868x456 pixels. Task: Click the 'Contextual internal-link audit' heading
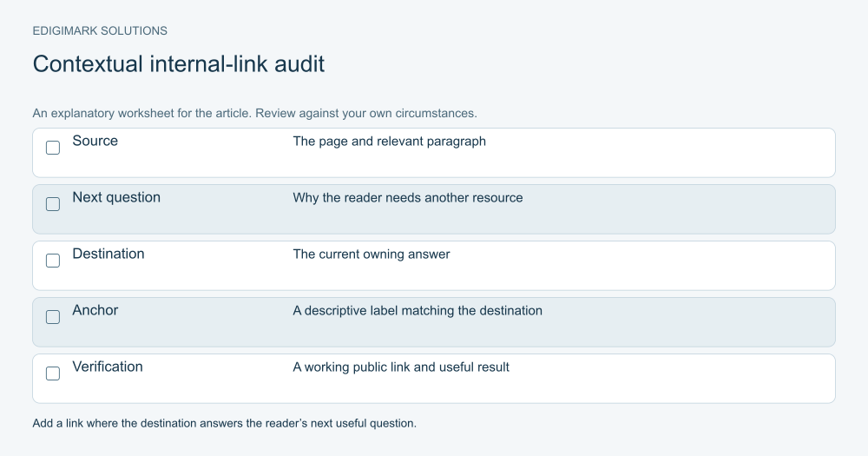click(178, 64)
